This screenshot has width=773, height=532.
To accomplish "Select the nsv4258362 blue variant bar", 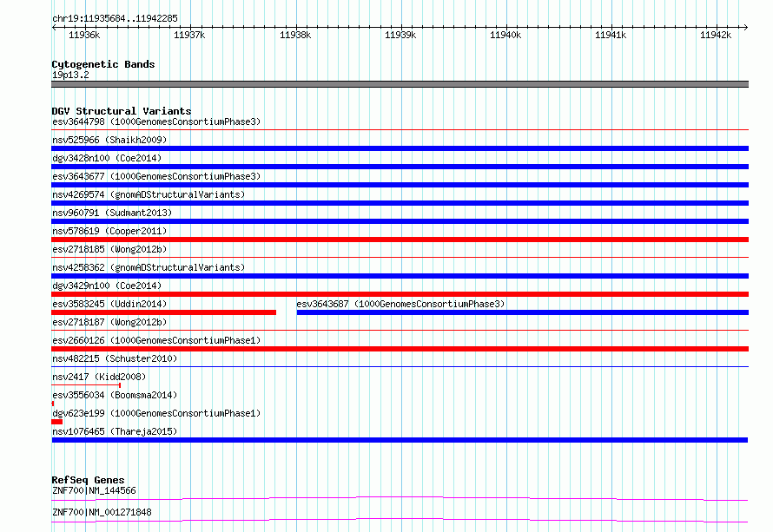I will coord(400,276).
